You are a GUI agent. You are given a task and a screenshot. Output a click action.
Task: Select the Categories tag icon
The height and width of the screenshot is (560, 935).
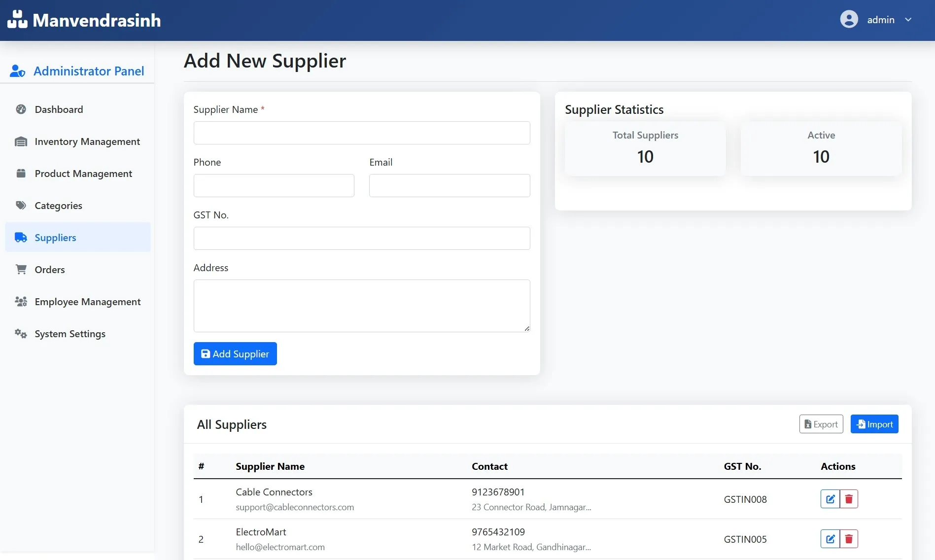[x=21, y=205]
